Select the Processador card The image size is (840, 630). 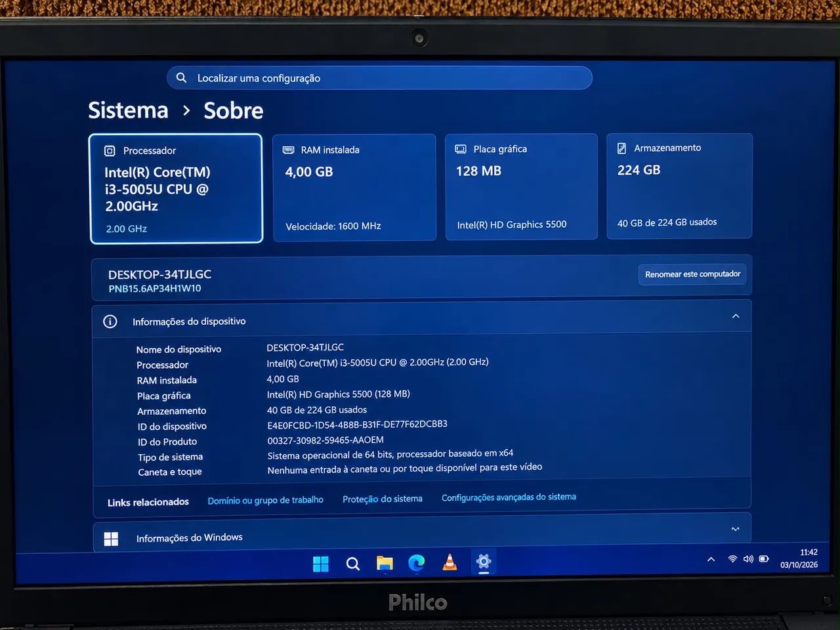click(176, 188)
